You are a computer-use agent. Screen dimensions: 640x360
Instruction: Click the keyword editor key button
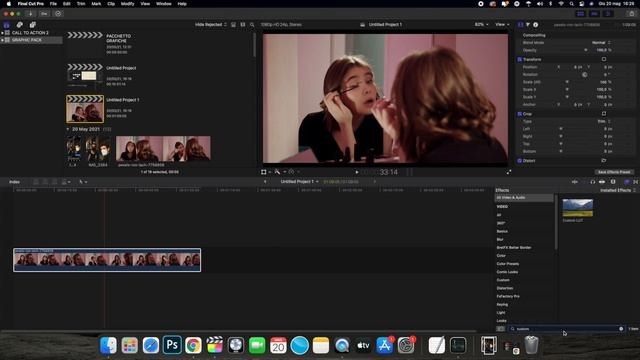tap(44, 14)
